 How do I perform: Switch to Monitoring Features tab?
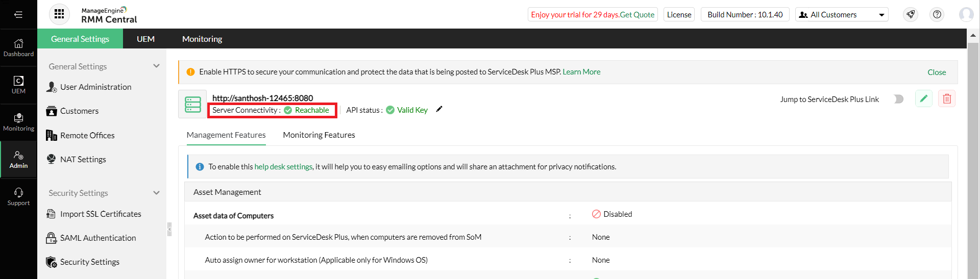pyautogui.click(x=319, y=135)
